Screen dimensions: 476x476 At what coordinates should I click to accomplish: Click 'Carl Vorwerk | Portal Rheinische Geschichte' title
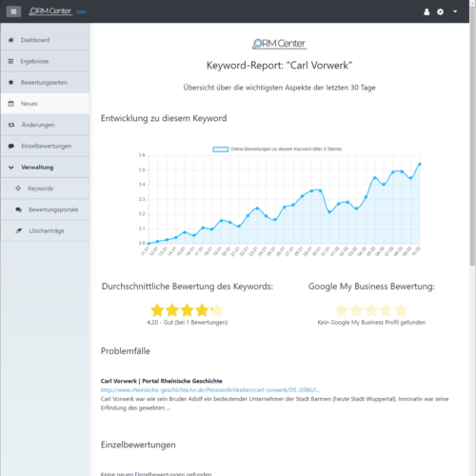161,381
